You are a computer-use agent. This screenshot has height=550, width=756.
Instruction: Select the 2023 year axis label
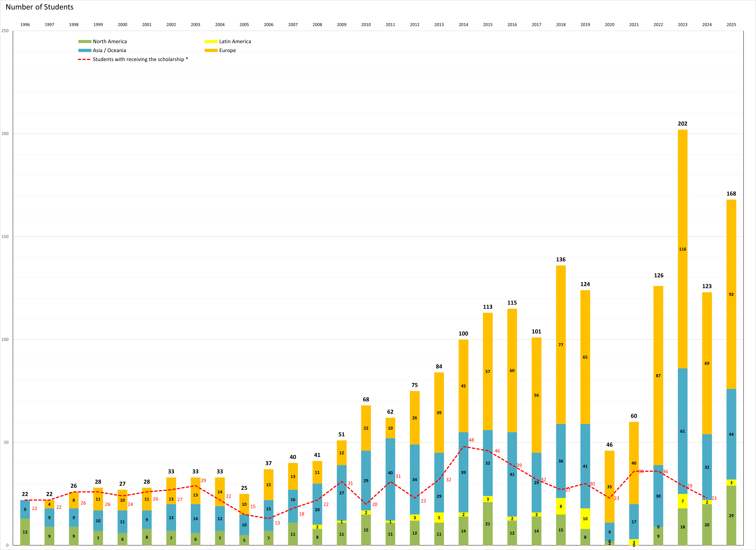682,25
